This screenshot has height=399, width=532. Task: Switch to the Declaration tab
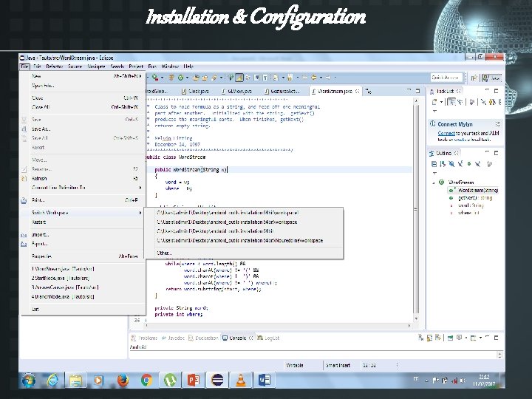(203, 338)
